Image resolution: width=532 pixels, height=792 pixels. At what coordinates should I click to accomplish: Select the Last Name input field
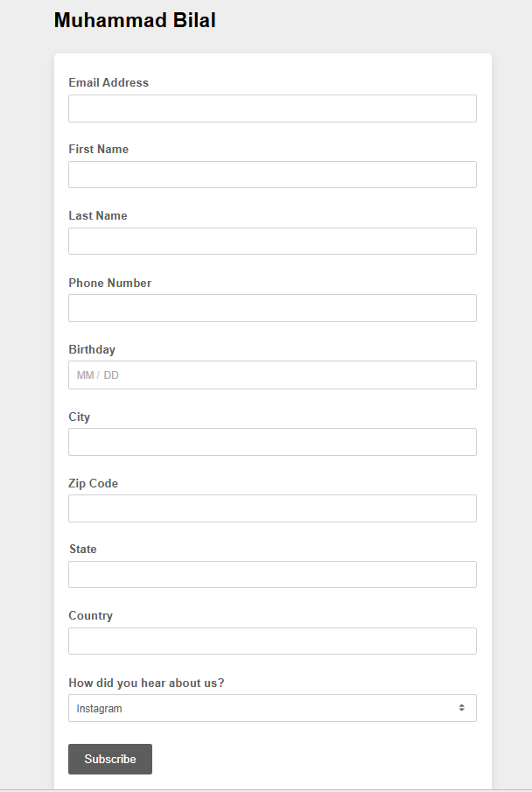tap(272, 241)
